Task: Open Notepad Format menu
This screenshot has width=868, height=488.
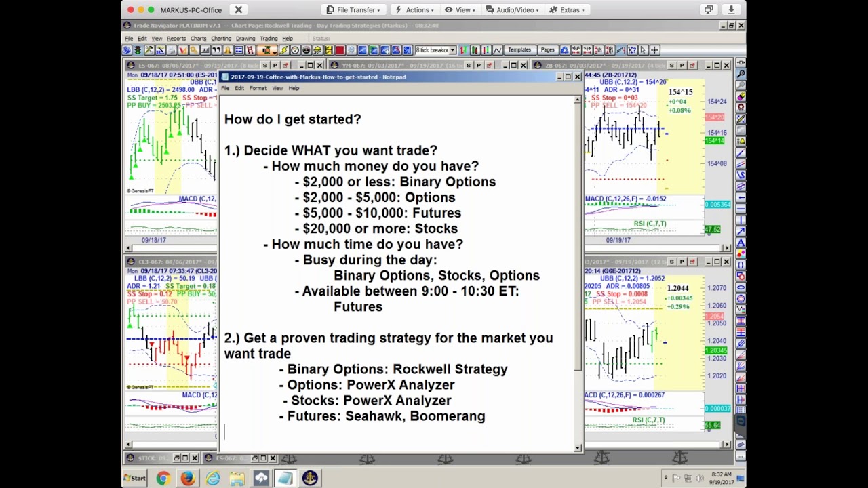Action: pos(258,88)
